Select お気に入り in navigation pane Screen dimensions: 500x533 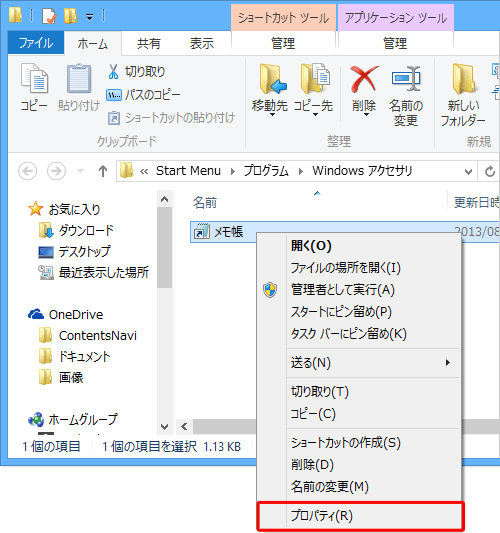click(x=65, y=209)
